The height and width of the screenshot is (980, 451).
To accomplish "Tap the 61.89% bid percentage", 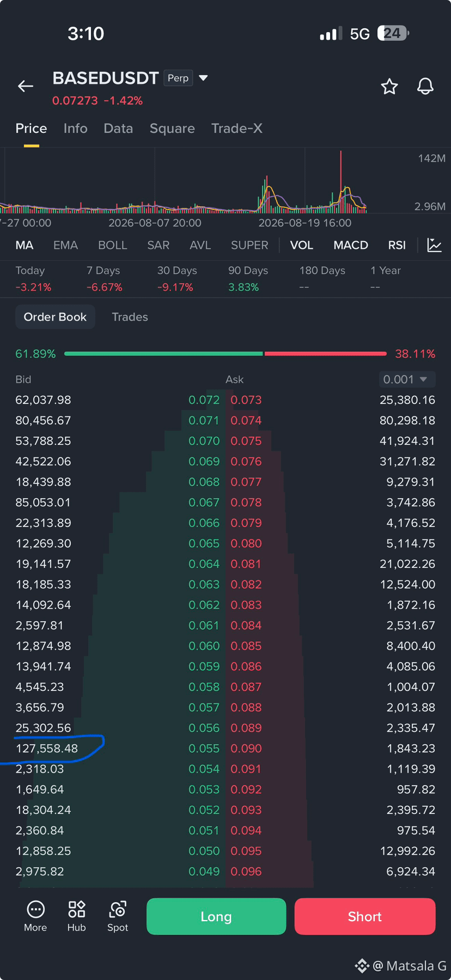I will tap(35, 354).
